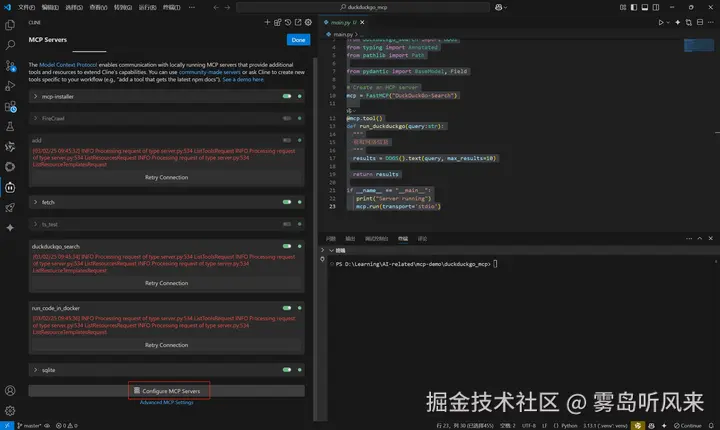This screenshot has height=430, width=720.
Task: Open the Run and Debug view
Action: 10,86
